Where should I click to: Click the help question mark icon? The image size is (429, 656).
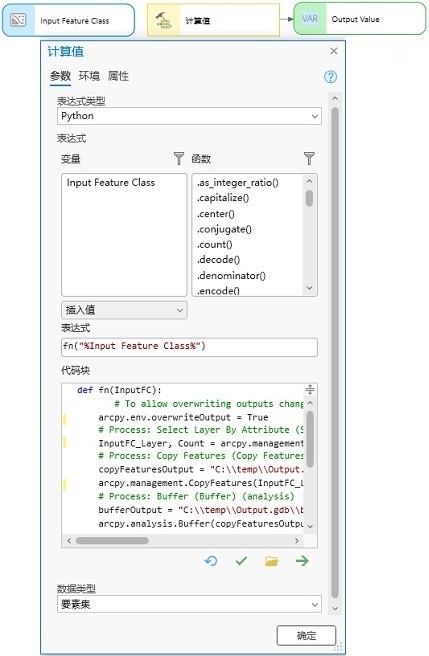coord(330,77)
